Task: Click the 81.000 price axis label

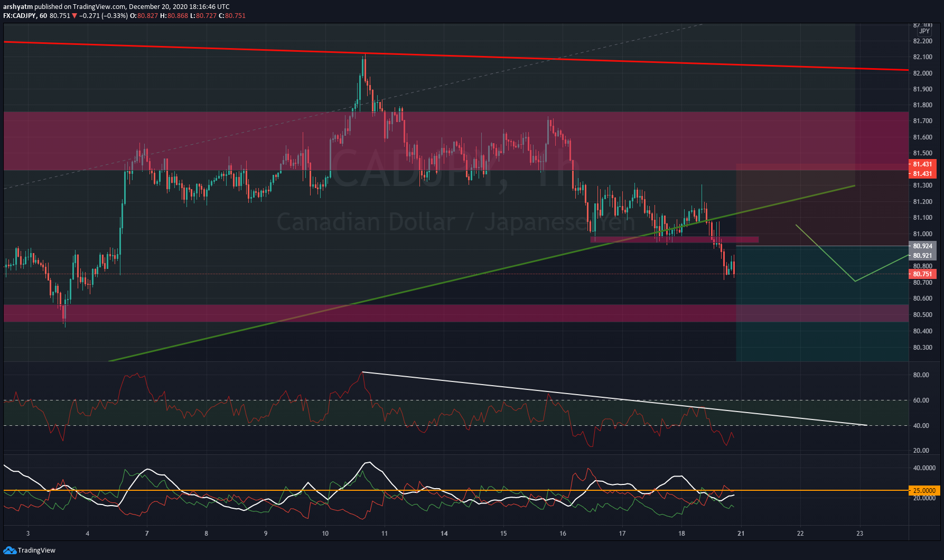Action: 922,234
